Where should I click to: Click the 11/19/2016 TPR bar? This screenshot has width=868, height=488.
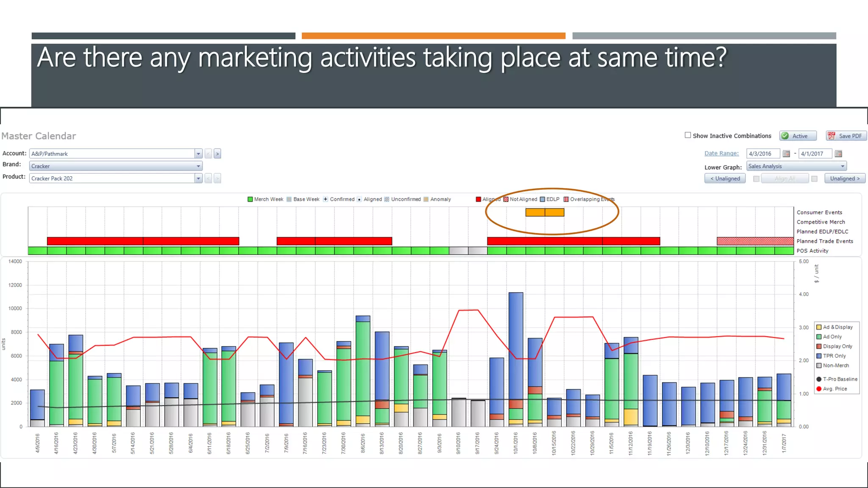coord(650,401)
